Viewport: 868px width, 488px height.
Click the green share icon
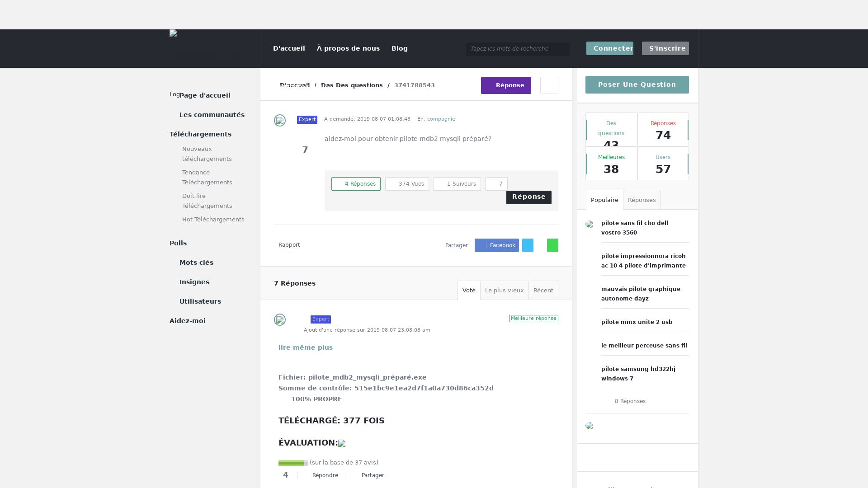pos(552,245)
